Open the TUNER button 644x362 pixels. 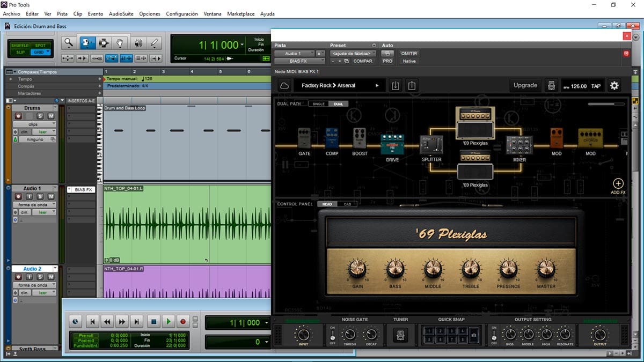pos(401,335)
